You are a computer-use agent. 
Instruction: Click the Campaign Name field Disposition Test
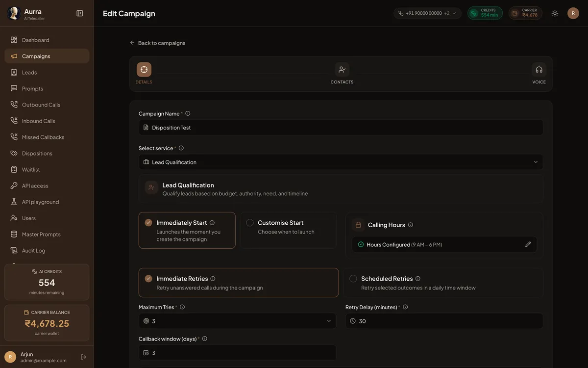click(x=341, y=128)
